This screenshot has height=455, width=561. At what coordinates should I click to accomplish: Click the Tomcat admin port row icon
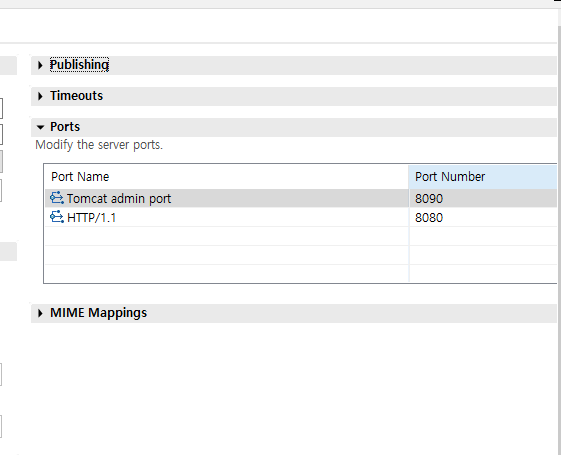point(57,198)
